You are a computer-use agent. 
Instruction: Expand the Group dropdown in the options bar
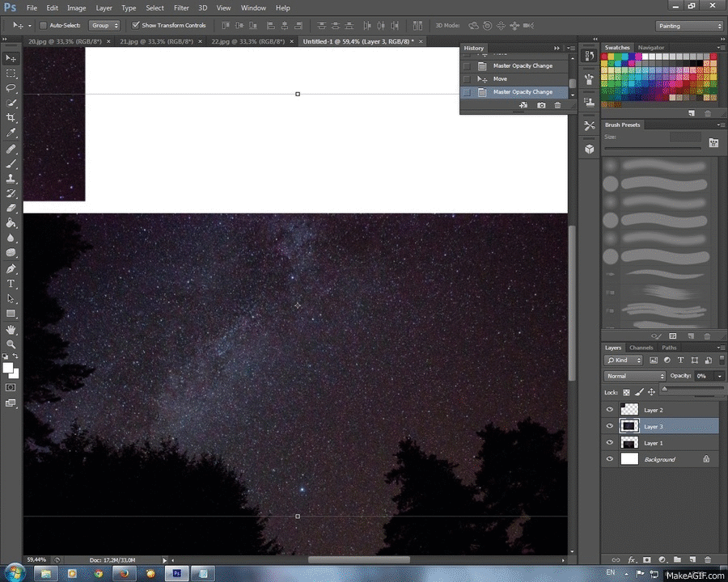coord(104,26)
